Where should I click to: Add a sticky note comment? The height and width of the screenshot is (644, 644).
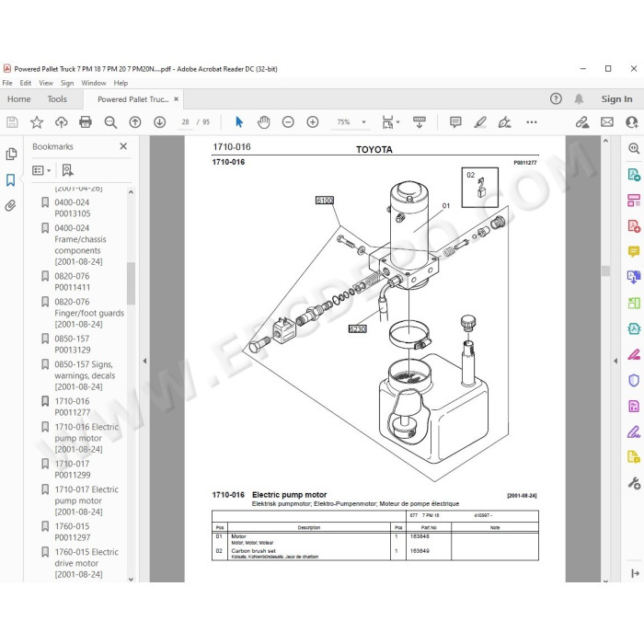pos(455,122)
